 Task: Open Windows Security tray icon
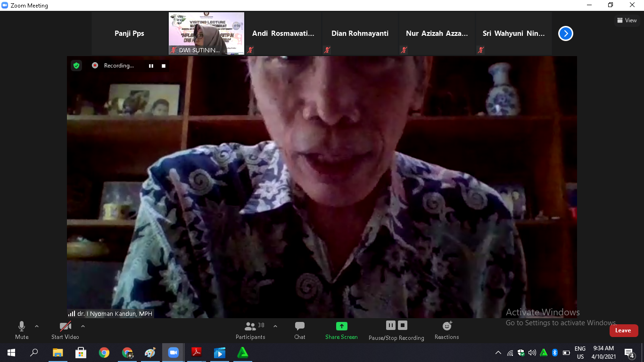coord(521,353)
